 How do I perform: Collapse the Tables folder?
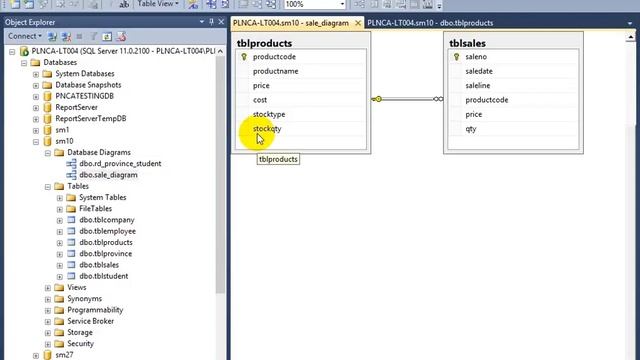pos(48,187)
